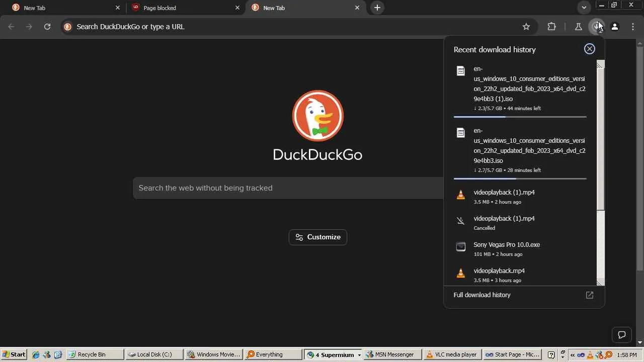Click the VLC cone icon for videoplayback.mp4
Viewport: 644px width, 362px height.
pos(460,273)
